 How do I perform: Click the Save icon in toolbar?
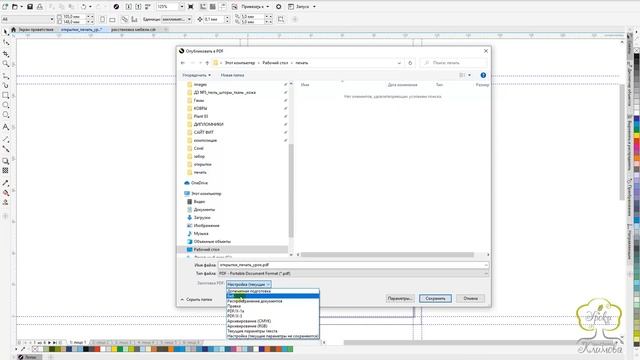click(30, 7)
